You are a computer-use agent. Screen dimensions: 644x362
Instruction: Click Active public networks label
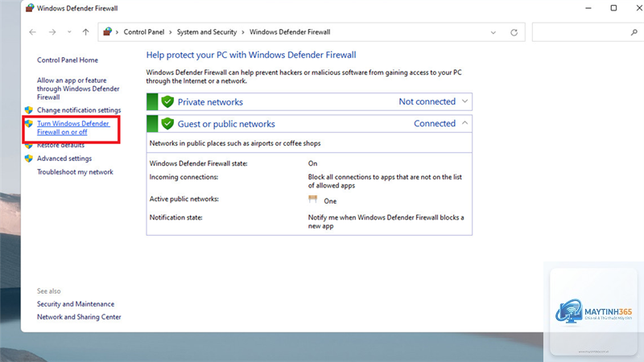[x=184, y=199]
